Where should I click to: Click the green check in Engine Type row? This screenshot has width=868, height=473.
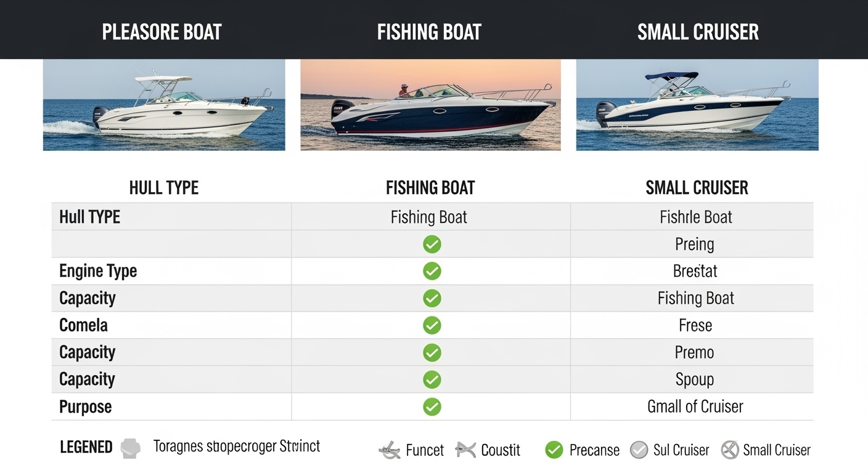[x=432, y=271]
